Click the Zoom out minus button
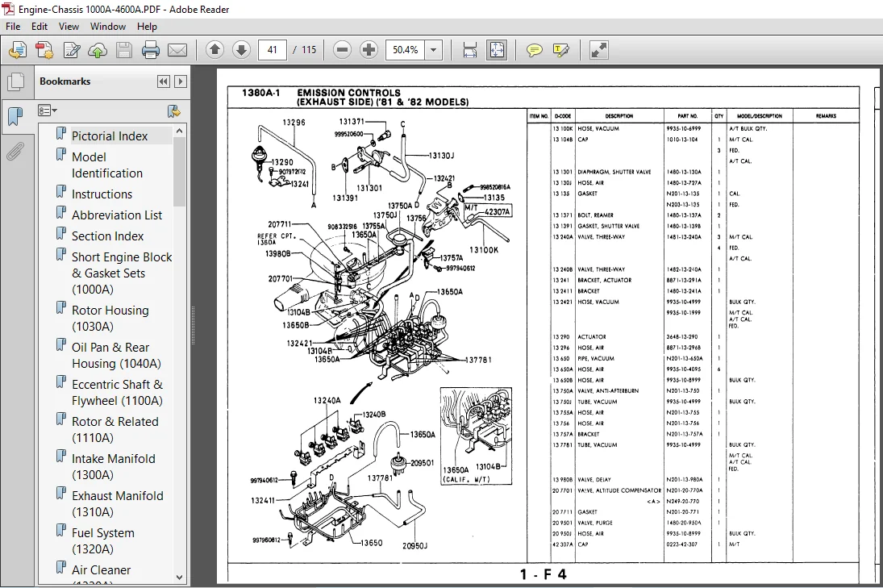883x588 pixels. (x=342, y=49)
